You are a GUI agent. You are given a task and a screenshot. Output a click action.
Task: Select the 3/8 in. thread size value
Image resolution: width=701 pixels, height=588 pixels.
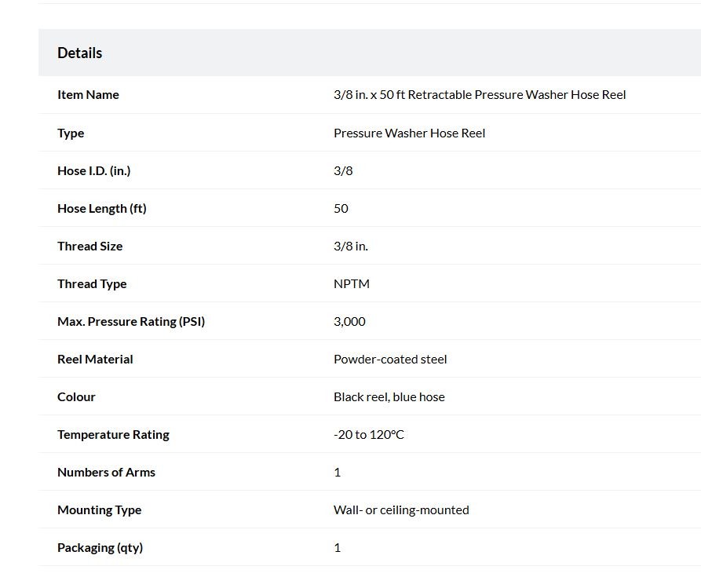[x=350, y=246]
